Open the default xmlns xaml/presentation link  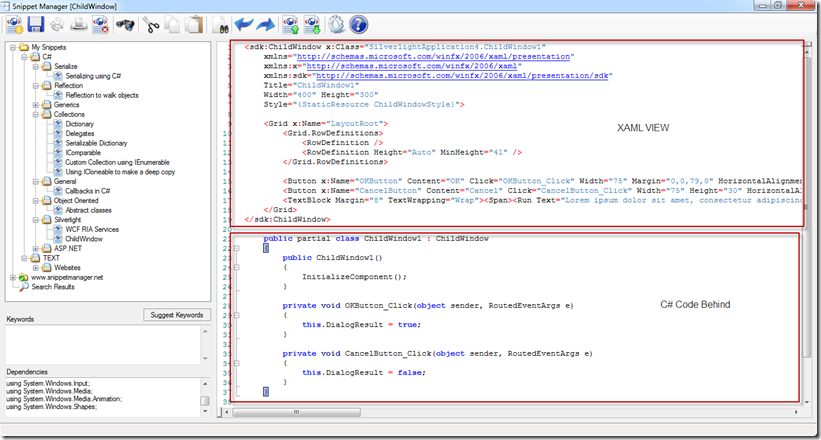(x=432, y=56)
